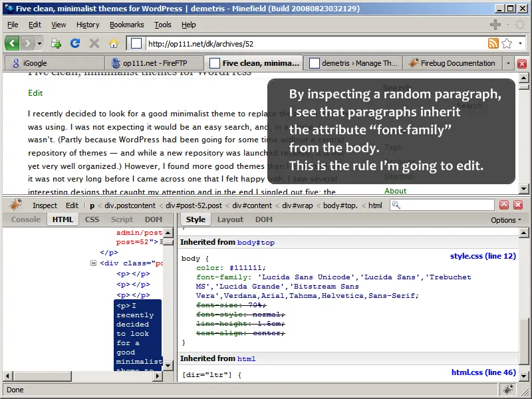532x399 pixels.
Task: Open the style.css (line 12) source link
Action: pyautogui.click(x=483, y=256)
